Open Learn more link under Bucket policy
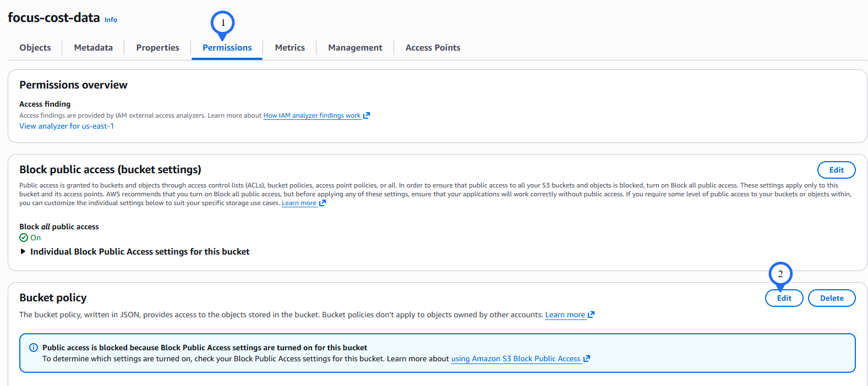 coord(565,315)
